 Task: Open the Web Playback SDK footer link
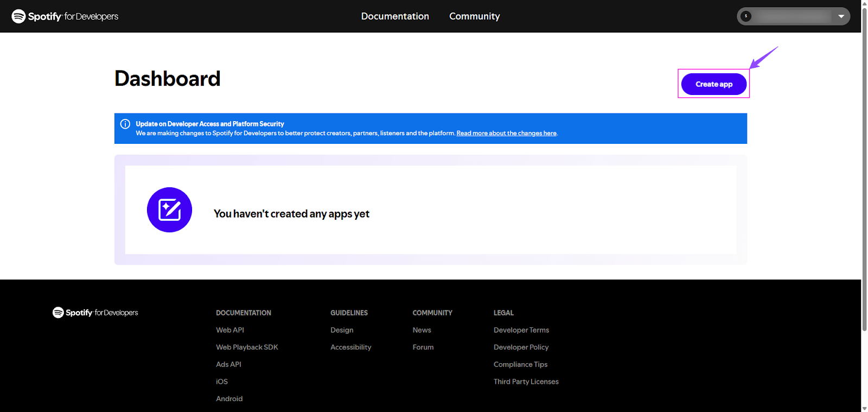pyautogui.click(x=247, y=347)
